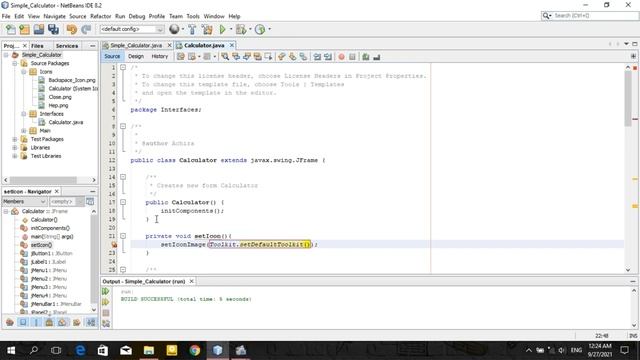Start macro recording red button
640x360 pixels.
[342, 57]
